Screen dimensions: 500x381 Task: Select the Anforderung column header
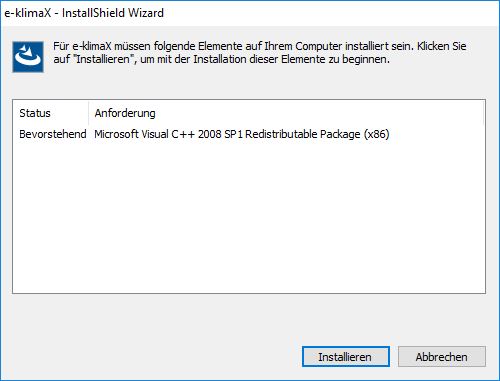click(x=125, y=113)
